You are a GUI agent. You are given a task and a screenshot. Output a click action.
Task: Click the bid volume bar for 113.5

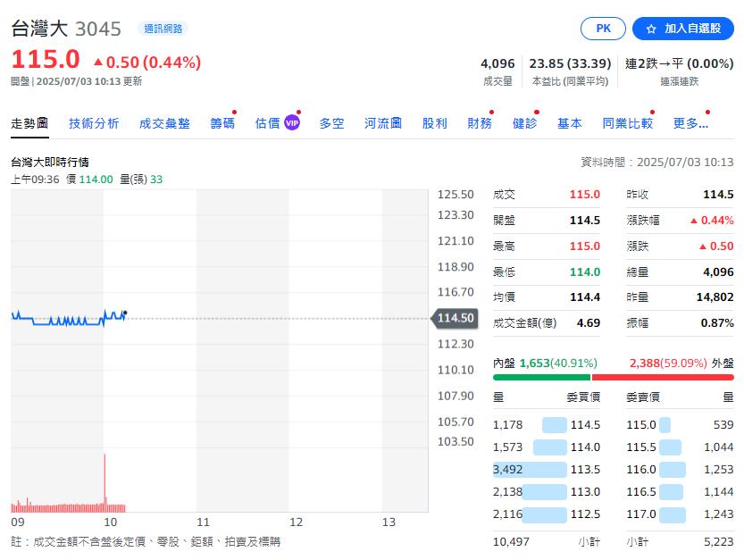point(530,470)
